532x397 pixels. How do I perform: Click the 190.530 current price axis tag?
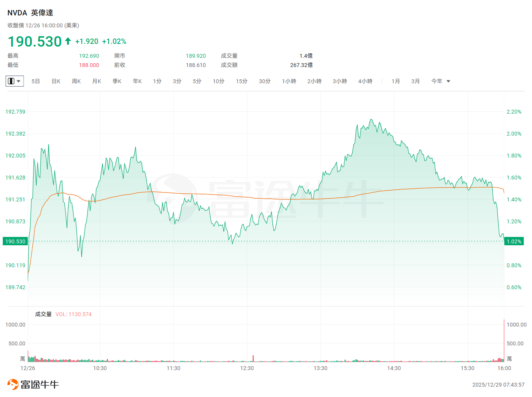(15, 241)
